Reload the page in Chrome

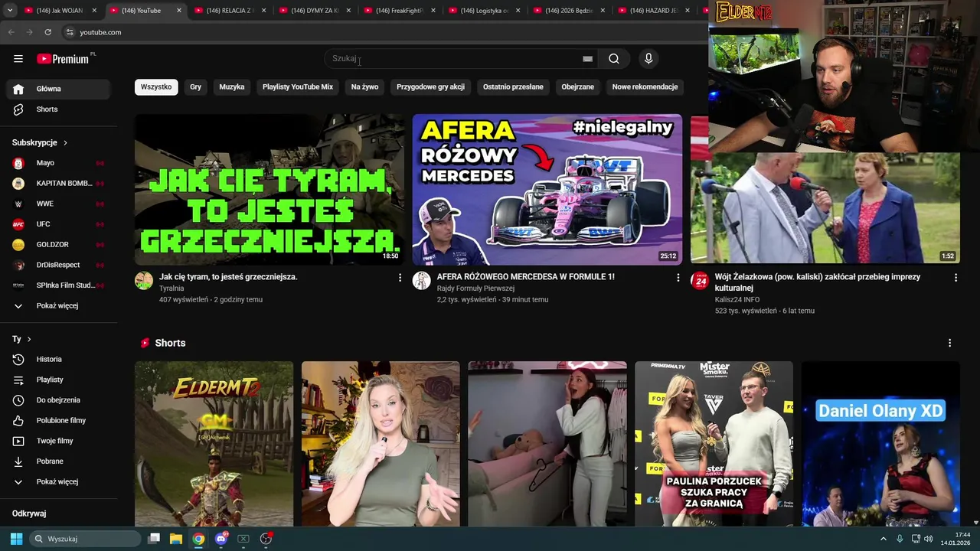click(47, 32)
